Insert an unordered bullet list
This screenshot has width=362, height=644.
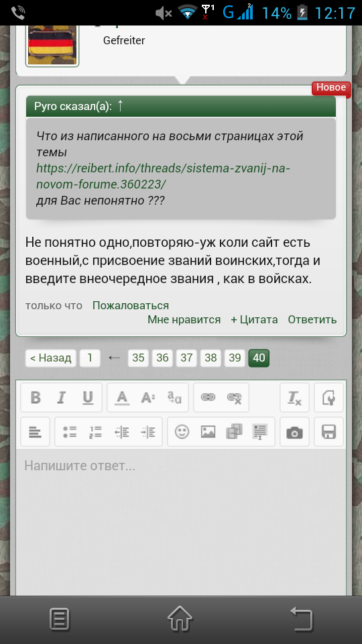click(x=70, y=431)
